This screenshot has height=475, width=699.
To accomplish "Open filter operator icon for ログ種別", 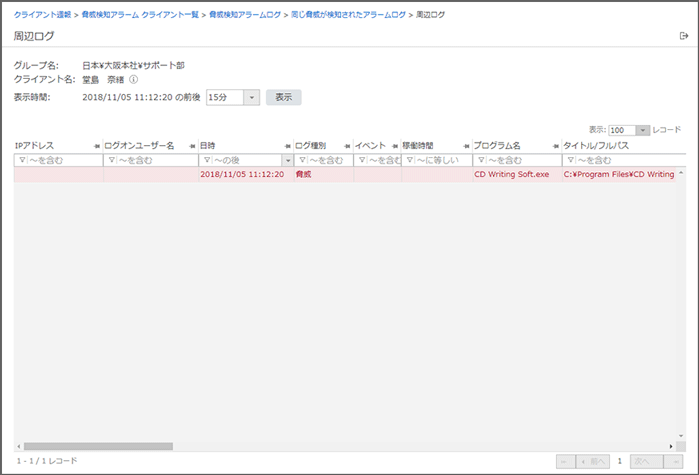I will click(302, 160).
